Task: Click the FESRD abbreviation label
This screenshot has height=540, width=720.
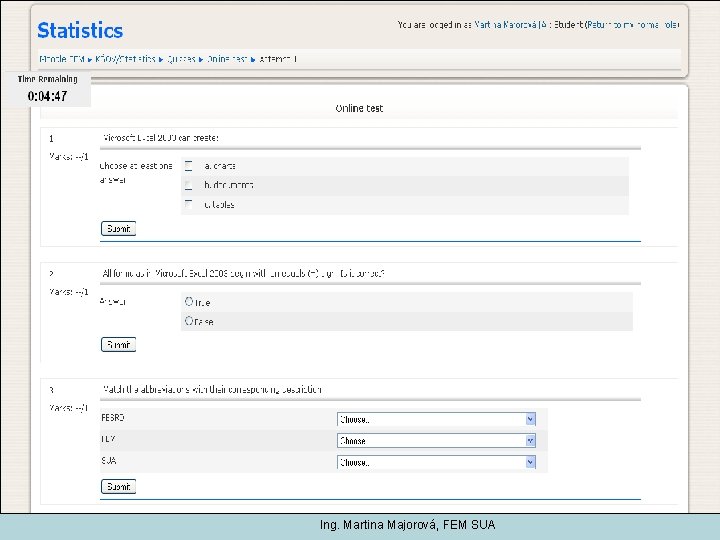Action: 112,418
